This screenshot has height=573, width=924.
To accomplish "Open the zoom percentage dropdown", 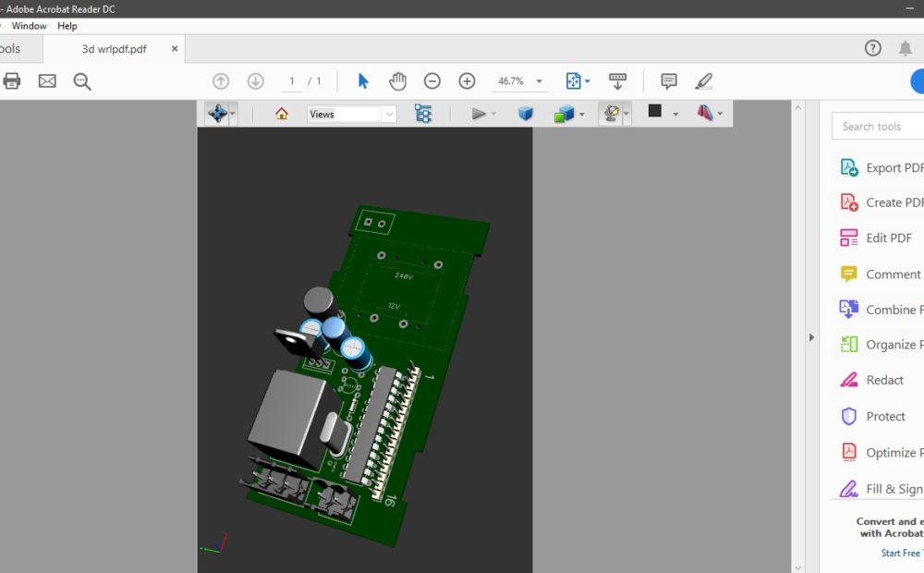I will tap(540, 81).
